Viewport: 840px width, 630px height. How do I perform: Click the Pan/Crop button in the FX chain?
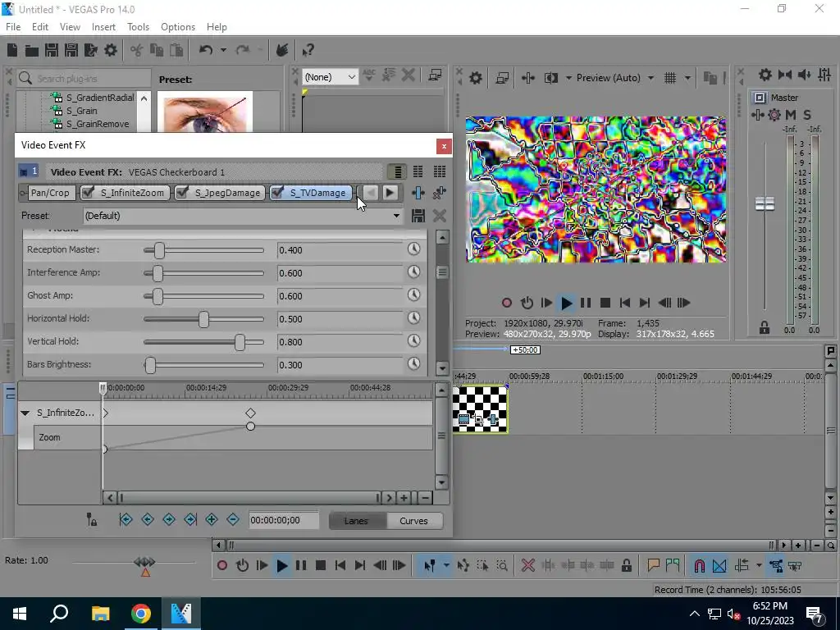click(50, 193)
